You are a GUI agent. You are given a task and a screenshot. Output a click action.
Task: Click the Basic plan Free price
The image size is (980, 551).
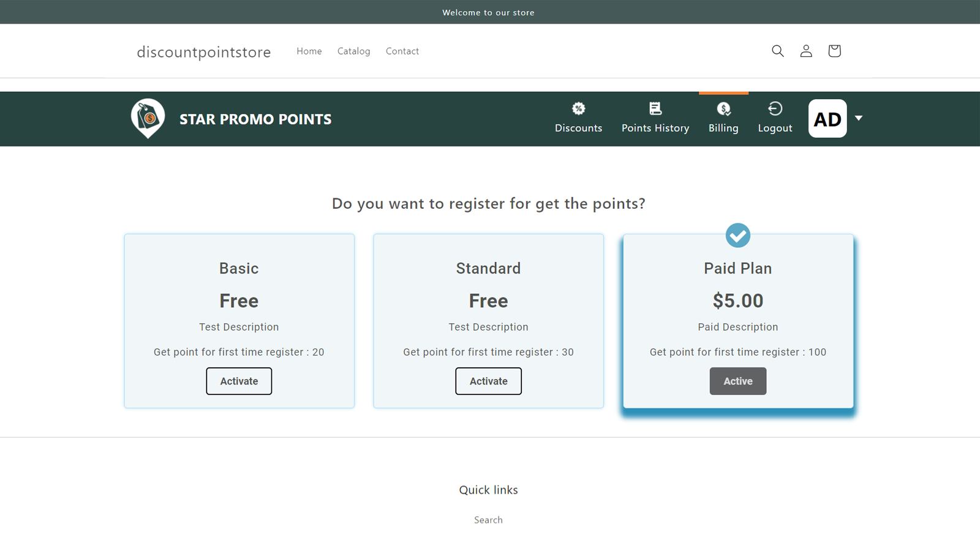pyautogui.click(x=239, y=301)
